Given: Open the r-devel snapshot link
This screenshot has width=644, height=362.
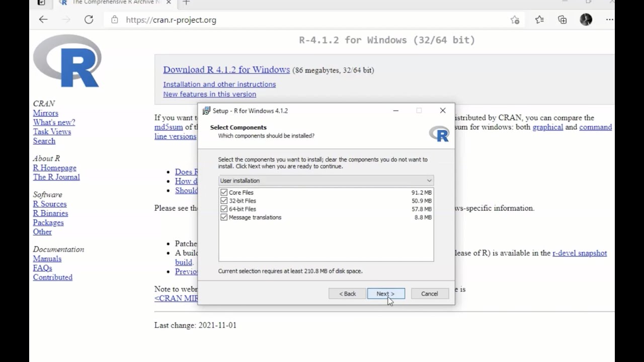Looking at the screenshot, I should (x=580, y=253).
